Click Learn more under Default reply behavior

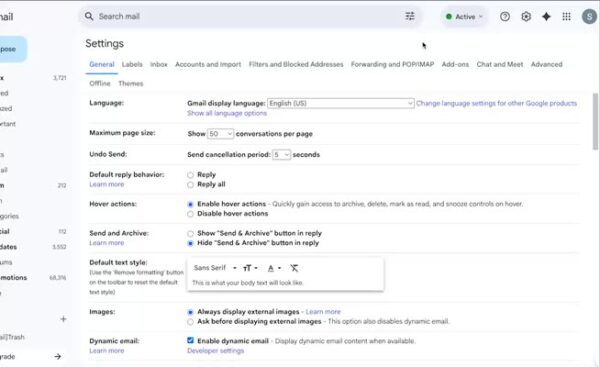pos(107,184)
